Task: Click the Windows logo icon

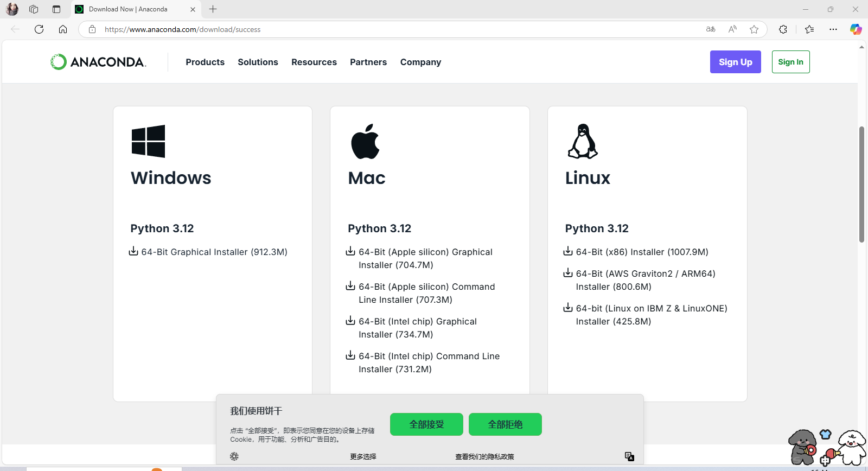Action: pyautogui.click(x=148, y=141)
